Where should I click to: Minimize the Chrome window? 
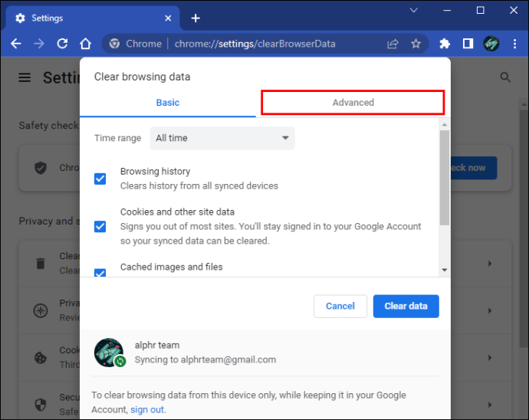tap(447, 11)
